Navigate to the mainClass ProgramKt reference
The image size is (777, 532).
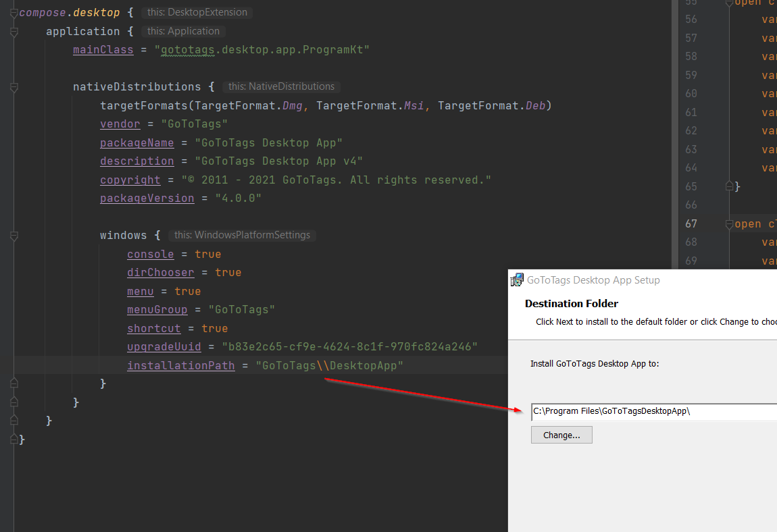pos(103,49)
